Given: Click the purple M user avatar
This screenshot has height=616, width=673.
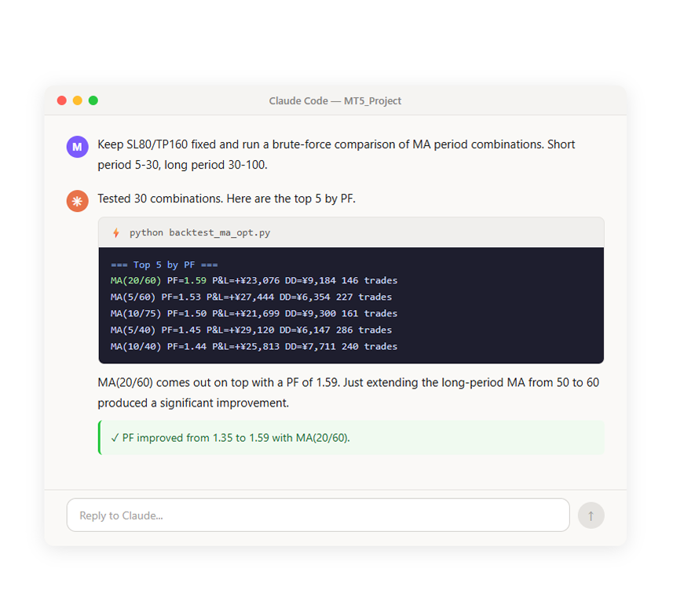Looking at the screenshot, I should [x=77, y=147].
